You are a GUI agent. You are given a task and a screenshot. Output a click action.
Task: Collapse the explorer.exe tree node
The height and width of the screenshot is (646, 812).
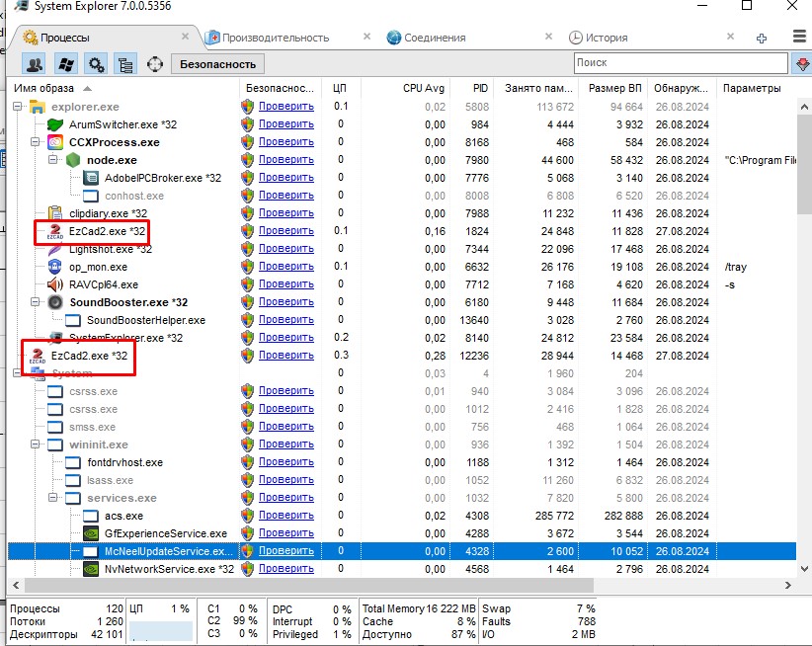(18, 107)
